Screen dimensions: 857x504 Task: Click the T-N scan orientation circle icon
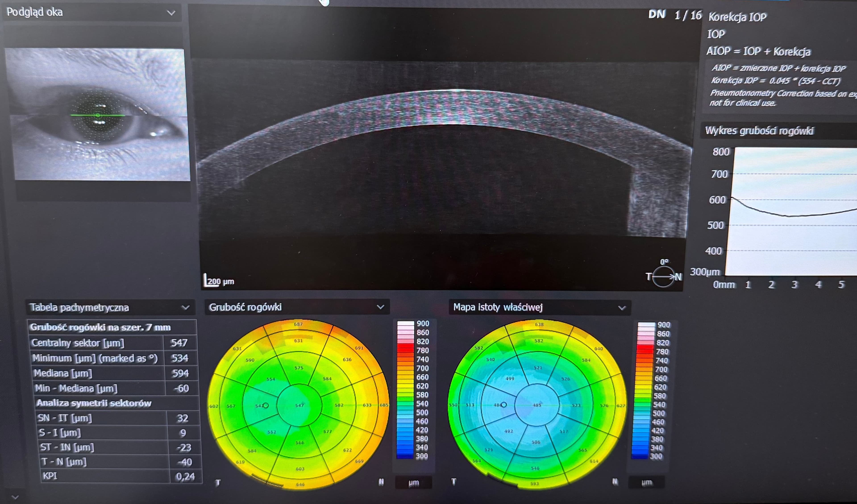(x=663, y=277)
